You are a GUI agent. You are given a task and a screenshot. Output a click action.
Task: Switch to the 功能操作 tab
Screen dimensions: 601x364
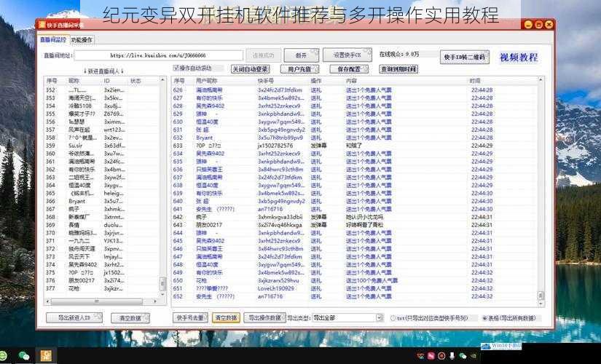pos(82,40)
